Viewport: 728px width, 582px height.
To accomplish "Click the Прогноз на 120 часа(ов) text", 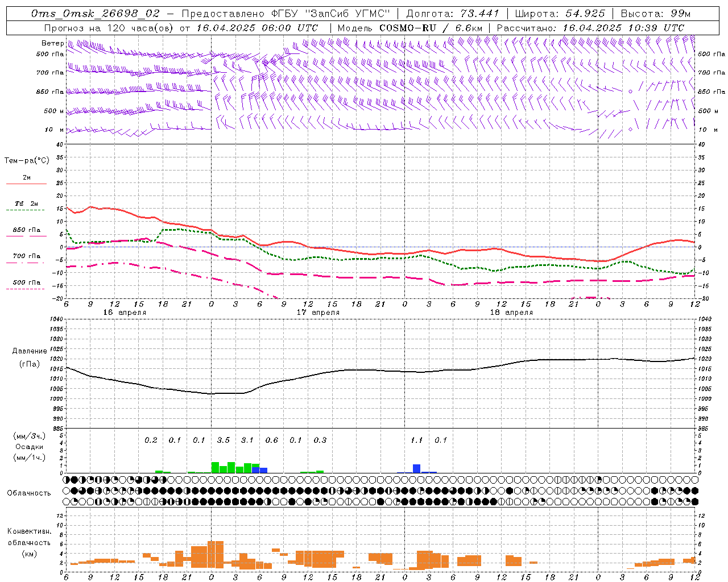I will pyautogui.click(x=109, y=28).
